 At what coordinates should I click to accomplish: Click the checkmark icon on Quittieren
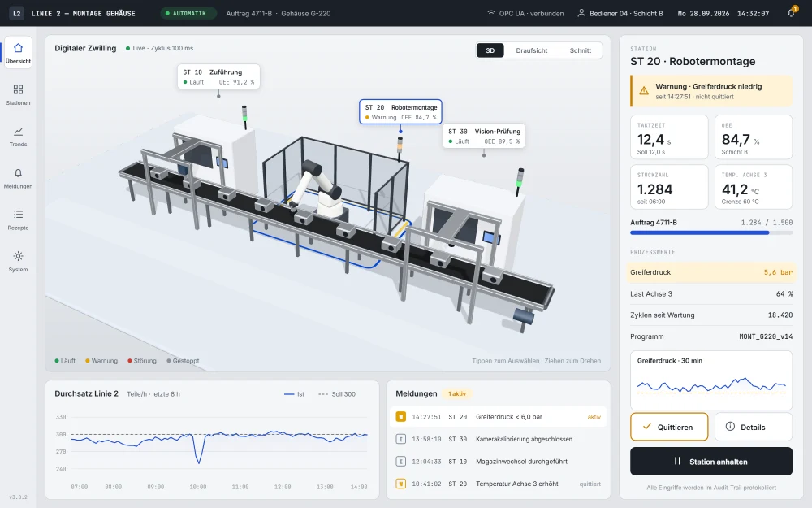647,427
